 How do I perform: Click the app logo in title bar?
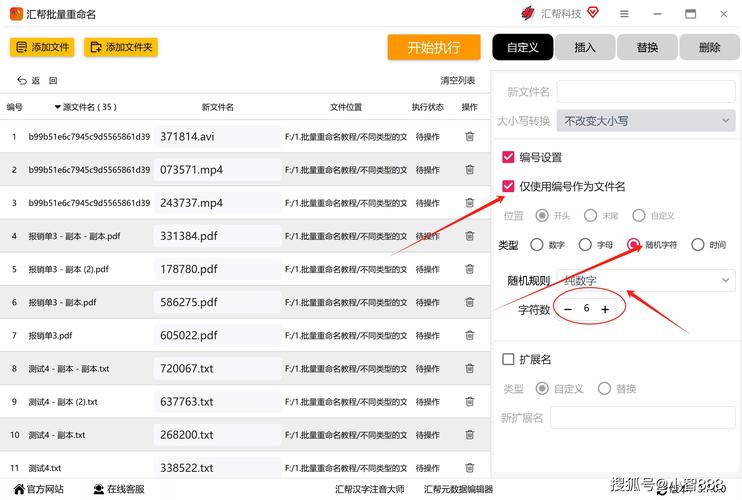(16, 14)
